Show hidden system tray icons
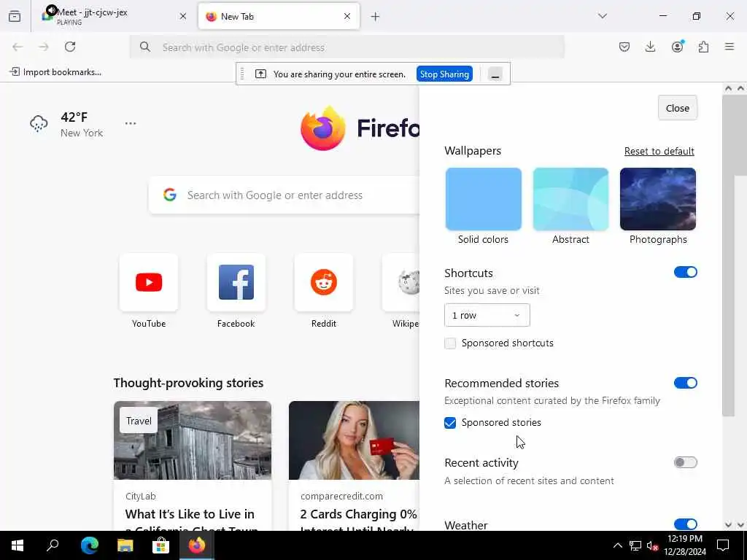The width and height of the screenshot is (747, 560). 617,545
